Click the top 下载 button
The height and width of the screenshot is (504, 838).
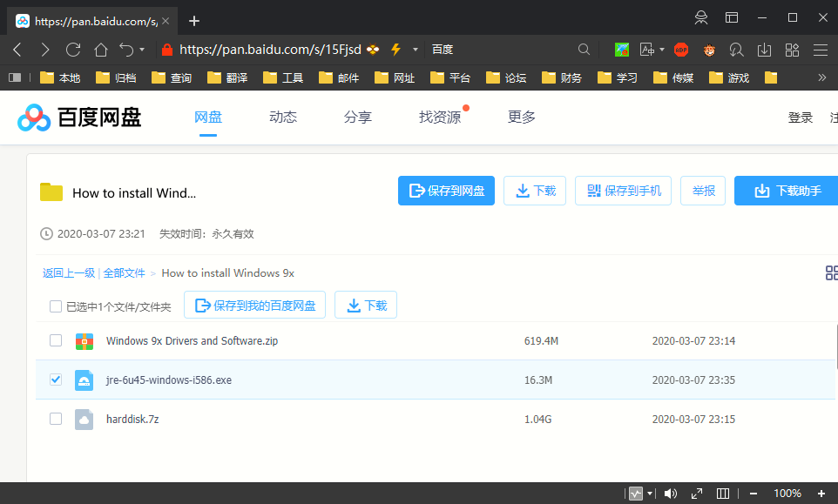point(535,191)
